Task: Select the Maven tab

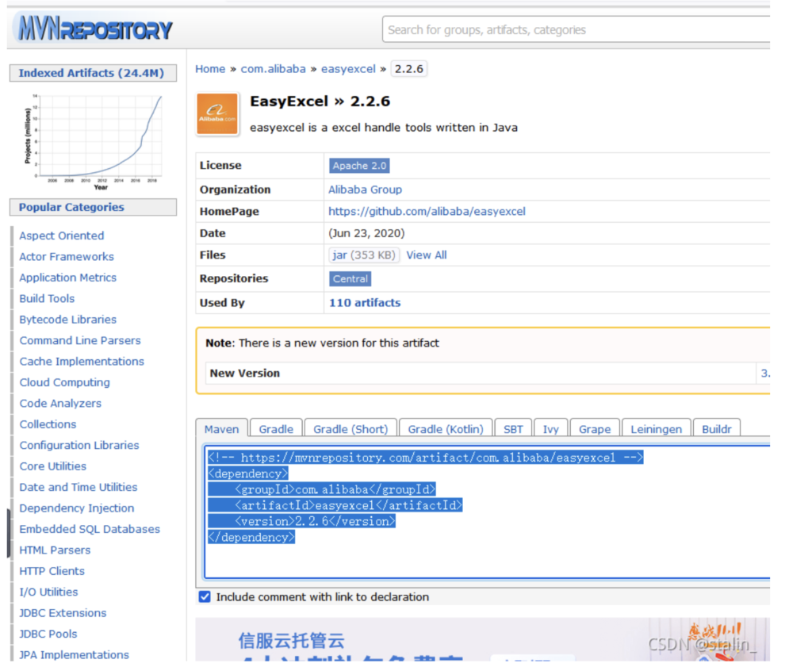Action: click(x=222, y=429)
